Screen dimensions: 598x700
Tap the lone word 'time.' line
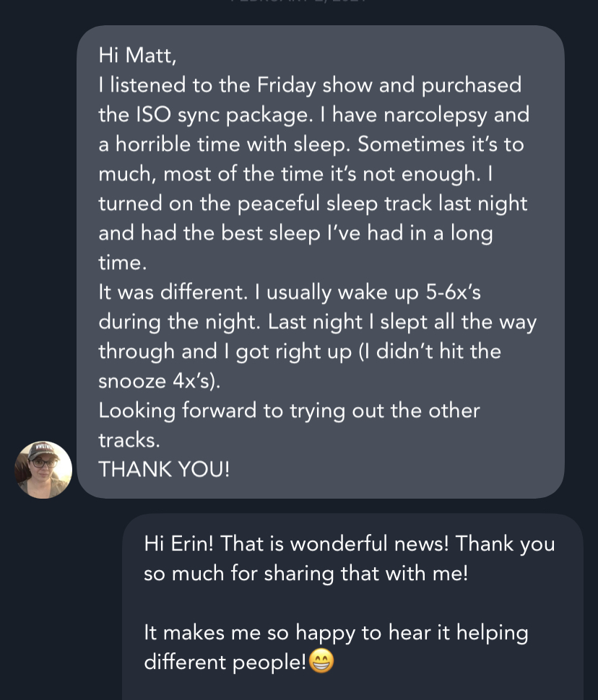122,263
